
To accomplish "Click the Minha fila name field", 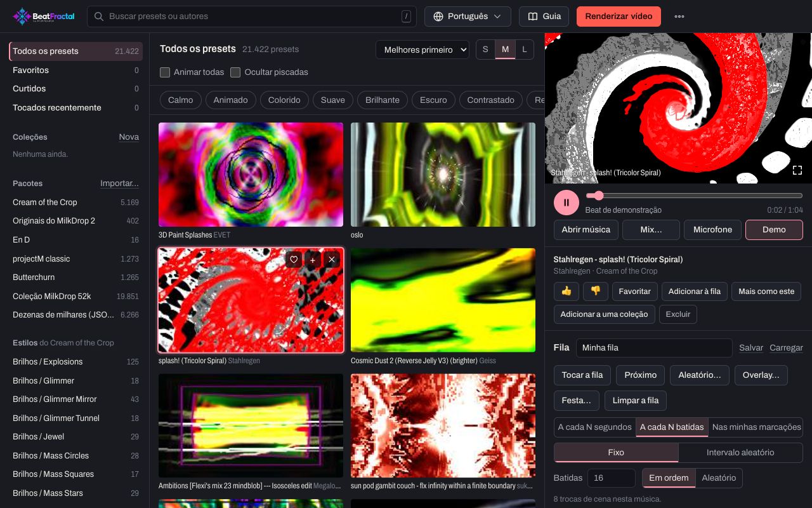I will coord(654,348).
